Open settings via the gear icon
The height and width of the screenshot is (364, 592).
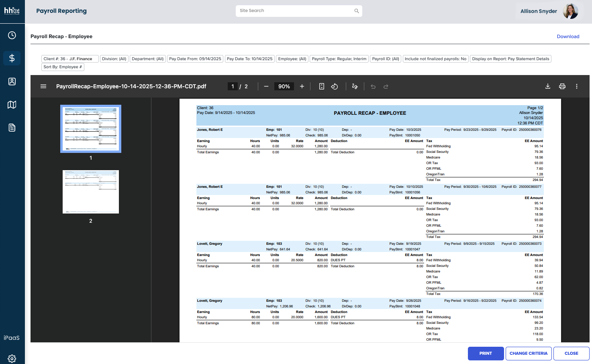[x=12, y=358]
